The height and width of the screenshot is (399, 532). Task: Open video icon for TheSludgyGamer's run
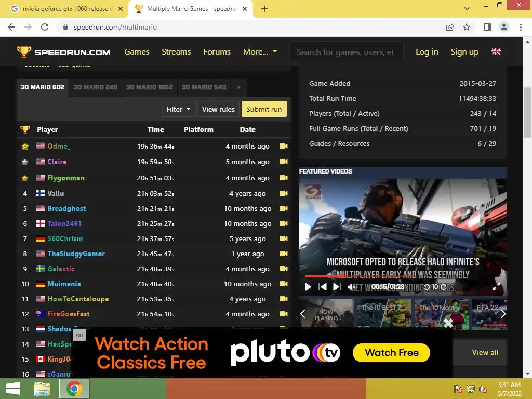tap(283, 254)
